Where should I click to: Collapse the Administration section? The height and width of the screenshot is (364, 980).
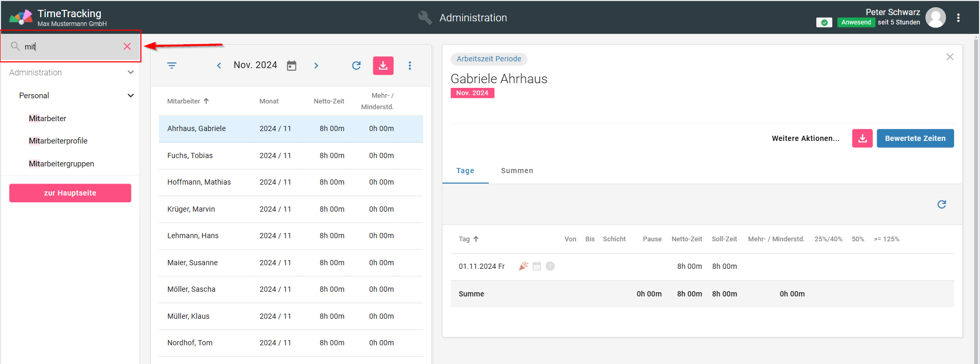[x=130, y=72]
